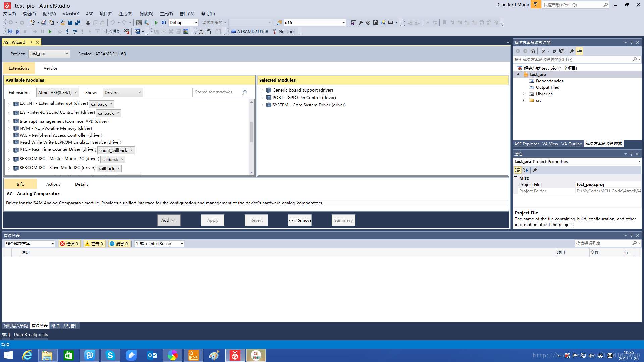
Task: Click the Property Pages wrench in Properties panel
Action: [535, 170]
